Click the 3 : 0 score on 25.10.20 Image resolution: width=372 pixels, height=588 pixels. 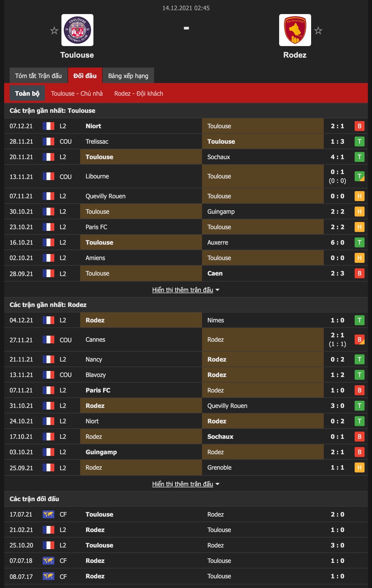click(x=338, y=545)
